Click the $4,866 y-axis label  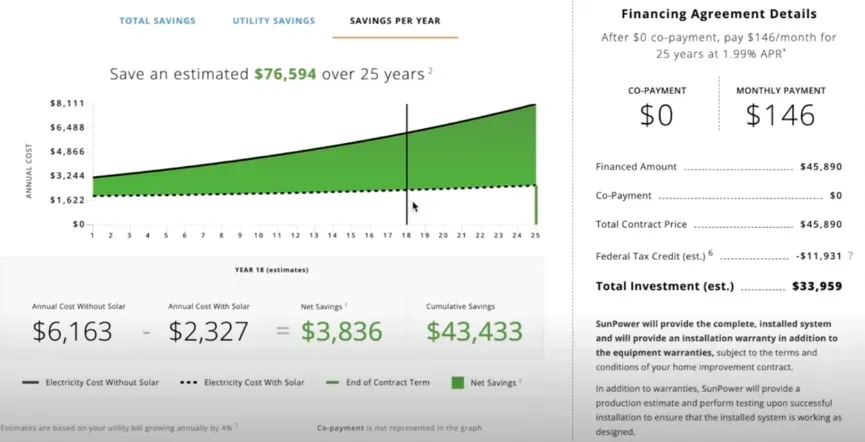[x=67, y=152]
